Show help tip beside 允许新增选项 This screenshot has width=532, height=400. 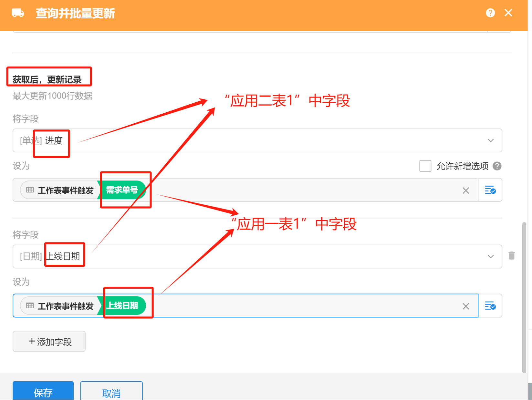497,166
